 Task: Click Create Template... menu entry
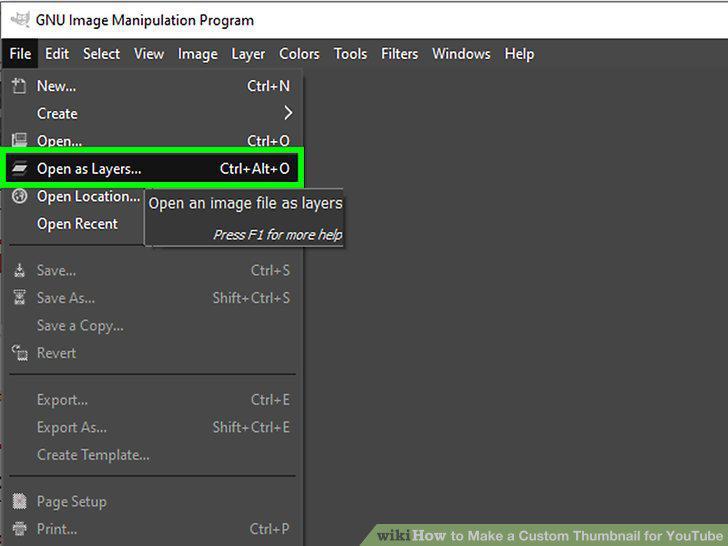click(152, 455)
